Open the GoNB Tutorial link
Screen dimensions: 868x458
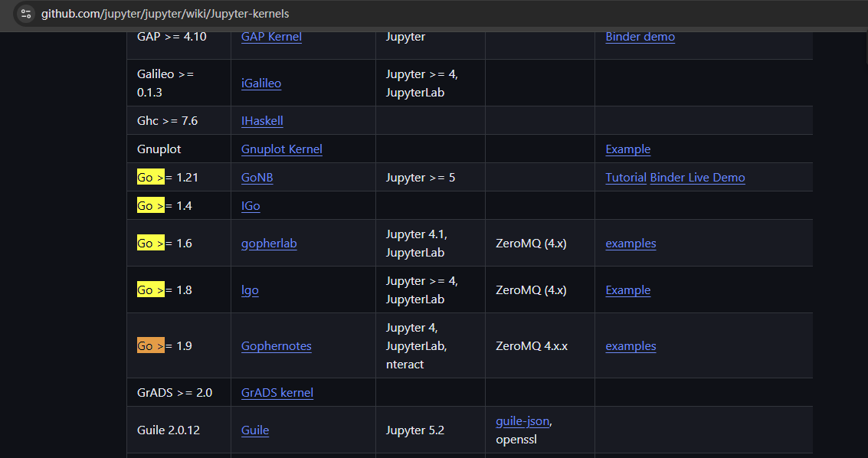[625, 178]
